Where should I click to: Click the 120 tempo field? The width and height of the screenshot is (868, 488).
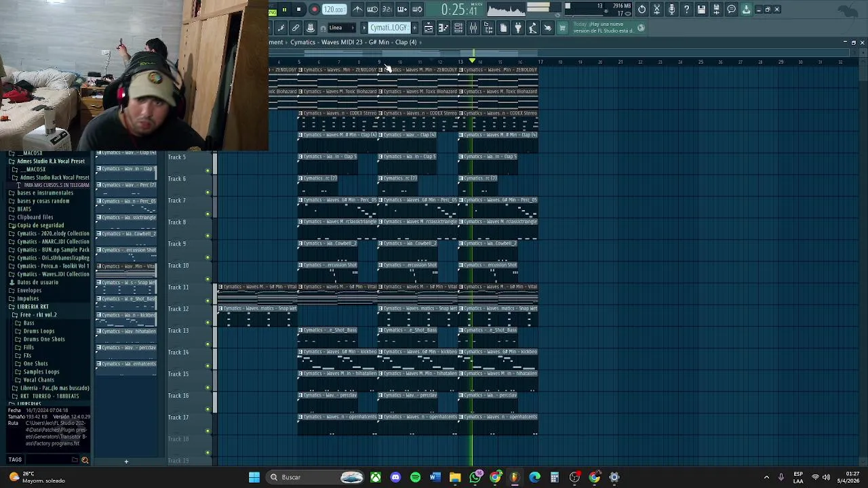(x=334, y=9)
